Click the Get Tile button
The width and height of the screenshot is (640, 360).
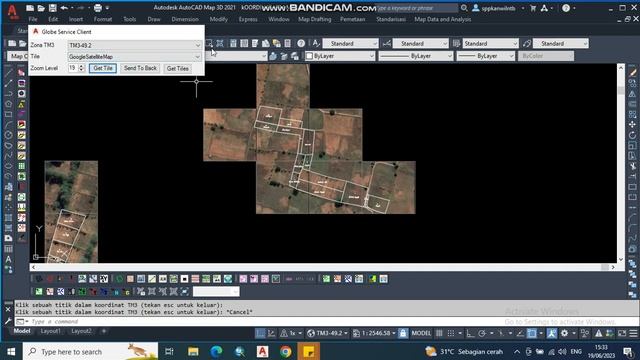[x=103, y=68]
